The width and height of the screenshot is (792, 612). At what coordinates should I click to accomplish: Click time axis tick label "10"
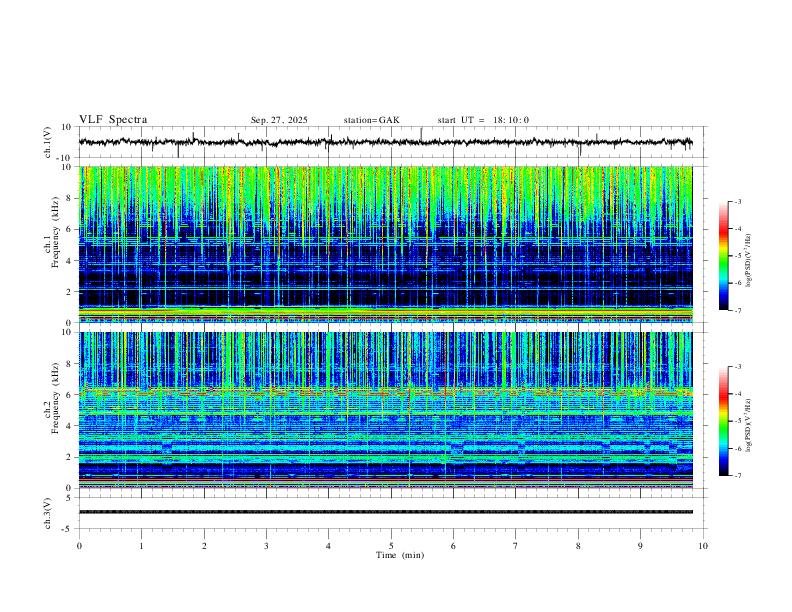coord(703,546)
